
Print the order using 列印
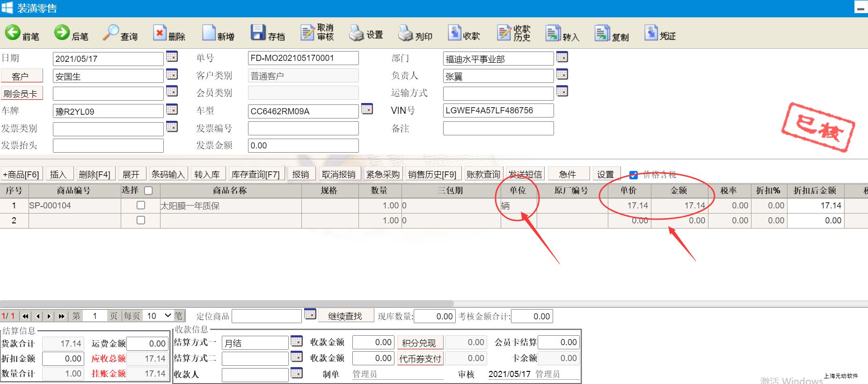coord(415,34)
